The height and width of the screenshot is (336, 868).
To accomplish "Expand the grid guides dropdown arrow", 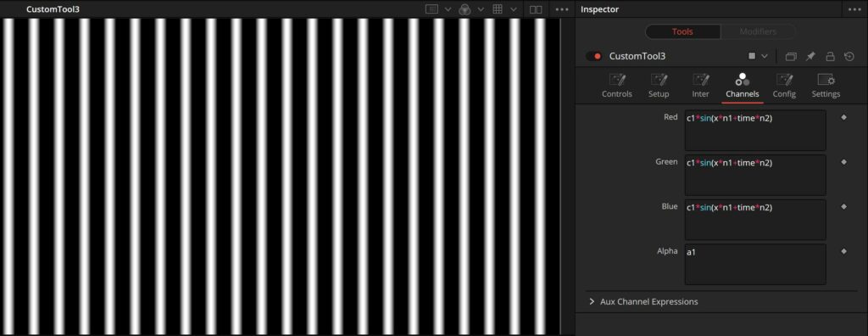I will click(513, 8).
